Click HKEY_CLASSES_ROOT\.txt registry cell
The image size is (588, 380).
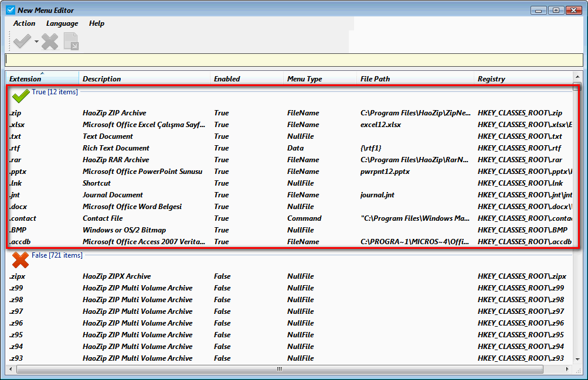point(520,136)
